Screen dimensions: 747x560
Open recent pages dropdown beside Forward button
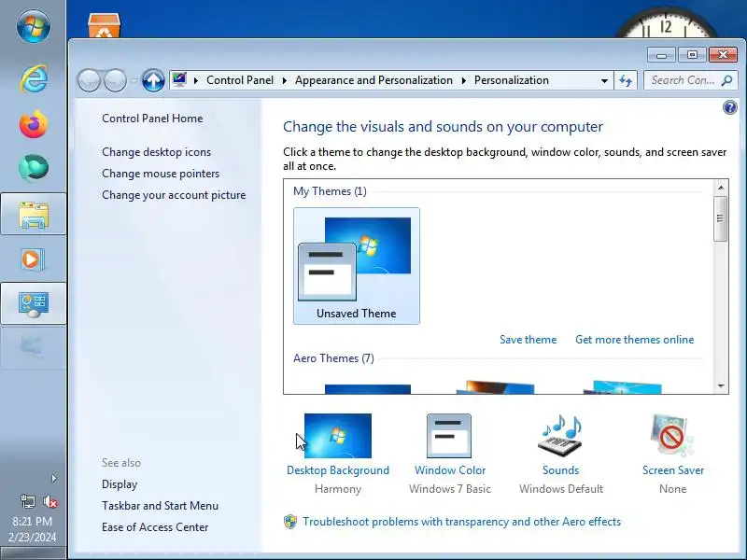tap(134, 80)
